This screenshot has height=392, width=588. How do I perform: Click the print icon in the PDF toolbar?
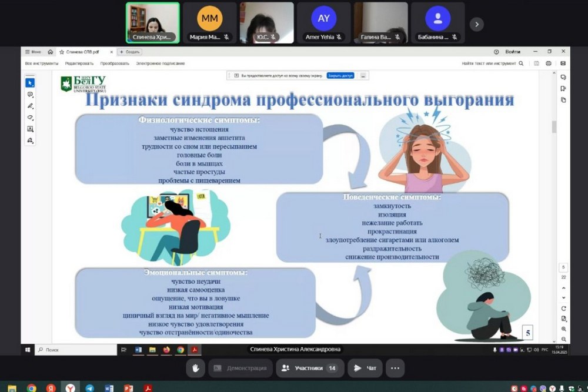tap(549, 63)
